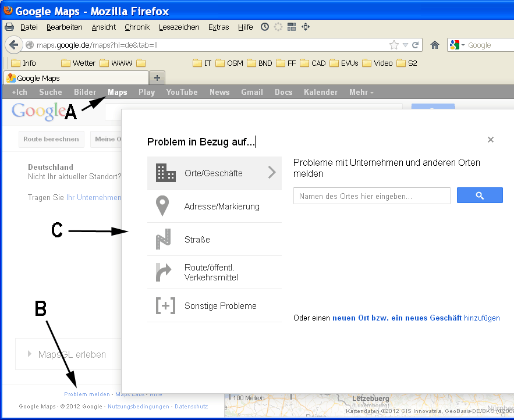The width and height of the screenshot is (514, 420).
Task: Click the Namen des Ortes input field
Action: (372, 196)
